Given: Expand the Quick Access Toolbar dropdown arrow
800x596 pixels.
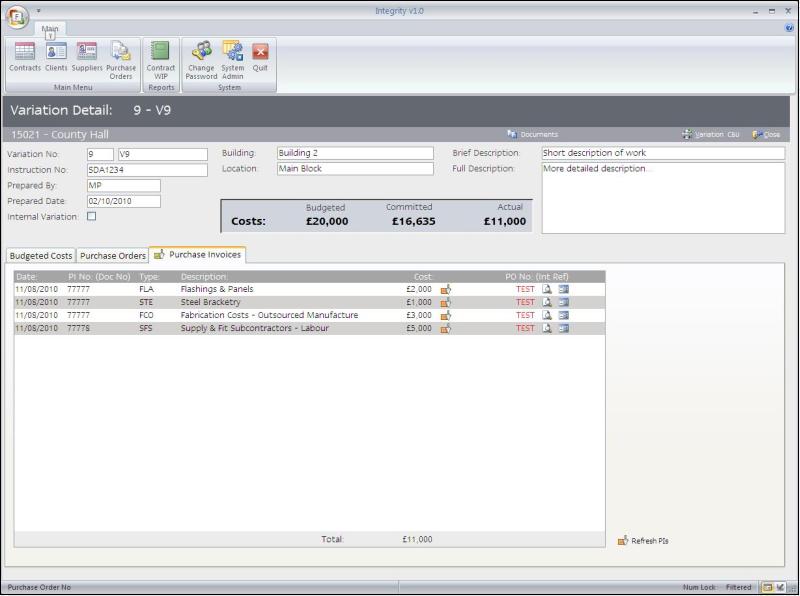Looking at the screenshot, I should (x=39, y=11).
